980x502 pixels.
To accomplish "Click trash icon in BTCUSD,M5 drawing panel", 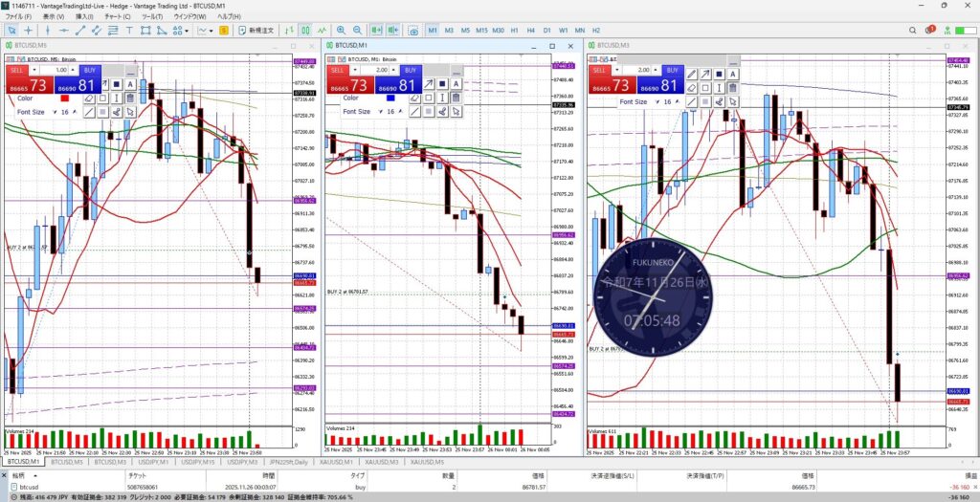I will [x=131, y=98].
